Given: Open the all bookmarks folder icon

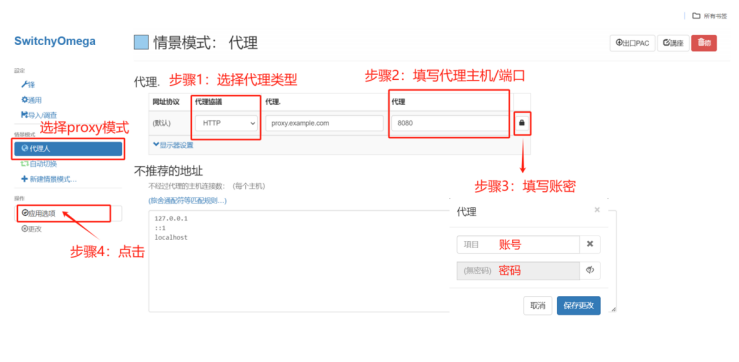Looking at the screenshot, I should coord(696,16).
